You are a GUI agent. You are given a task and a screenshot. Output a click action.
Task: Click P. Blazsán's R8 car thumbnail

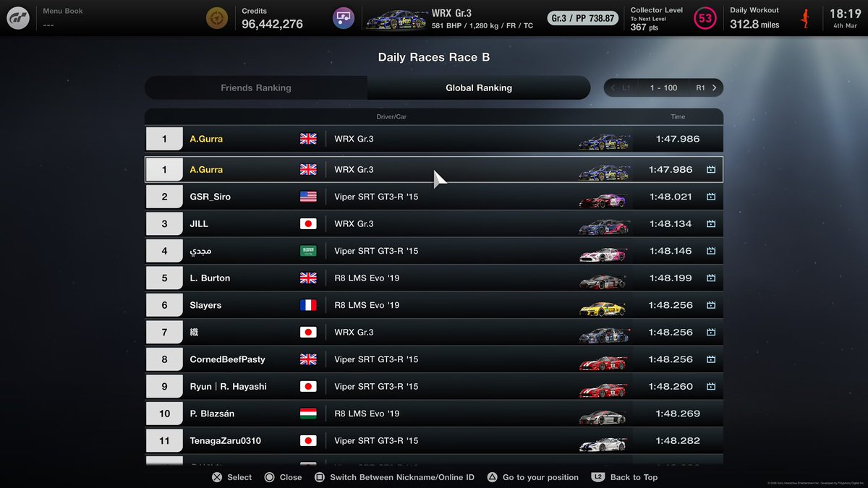(603, 416)
